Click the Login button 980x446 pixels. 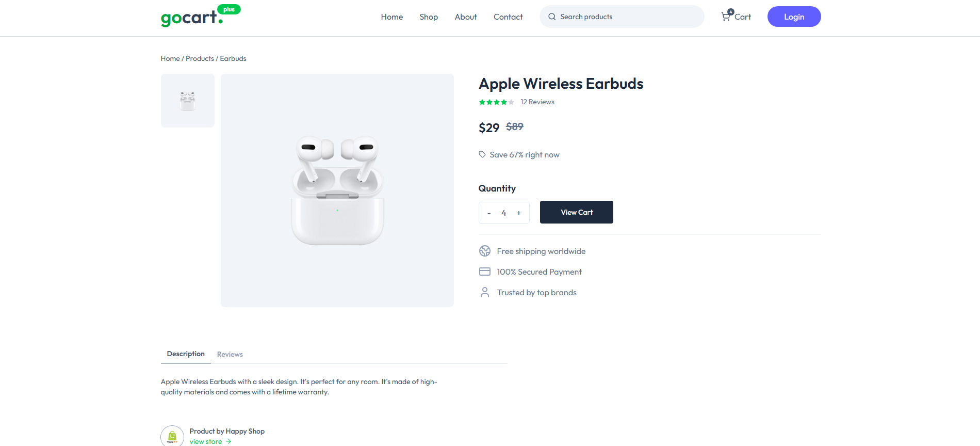[x=794, y=17]
